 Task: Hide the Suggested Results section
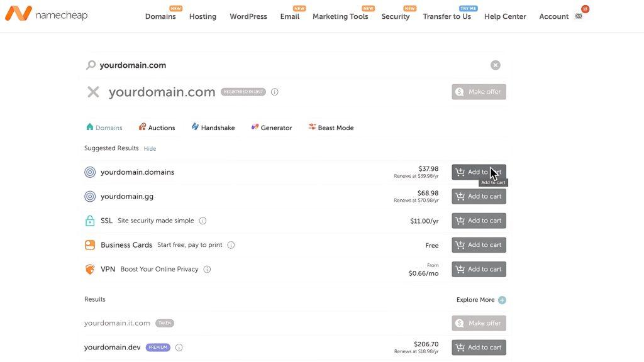pos(150,148)
